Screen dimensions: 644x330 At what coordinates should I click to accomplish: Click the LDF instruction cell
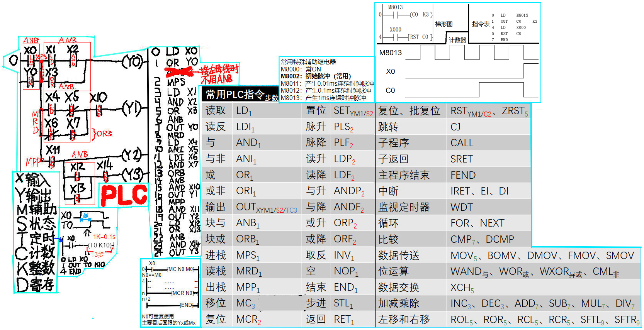tap(352, 175)
